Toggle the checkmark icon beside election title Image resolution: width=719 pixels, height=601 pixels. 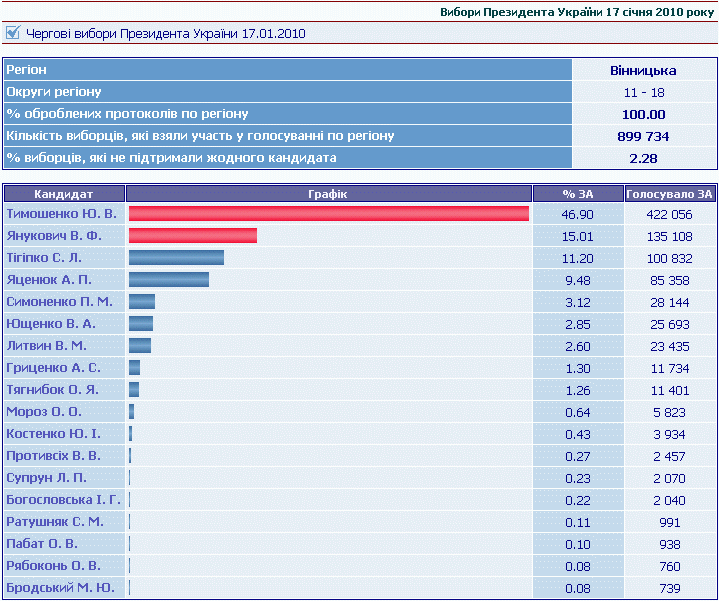coord(13,33)
